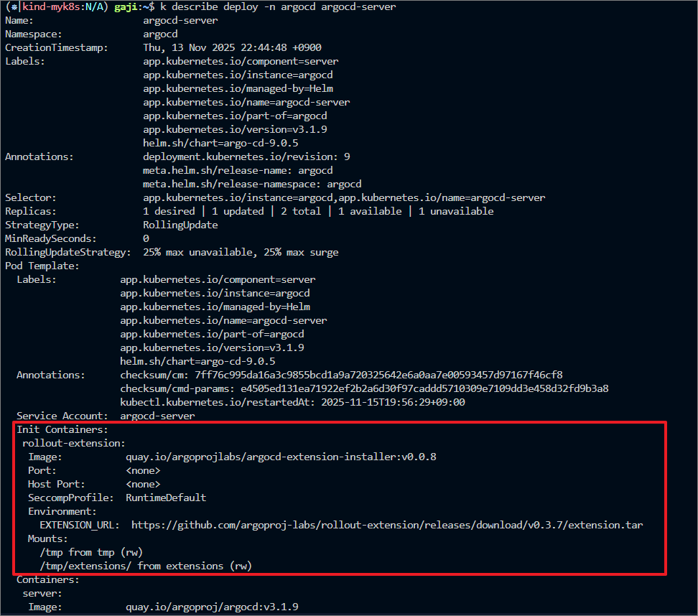Screen dimensions: 698x616
Task: Click the 'Host Port:' label
Action: coord(57,484)
